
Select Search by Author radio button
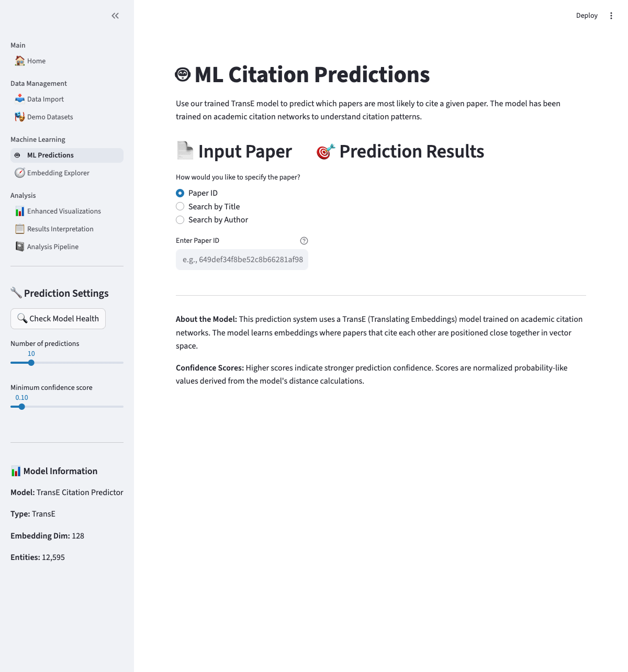[180, 220]
